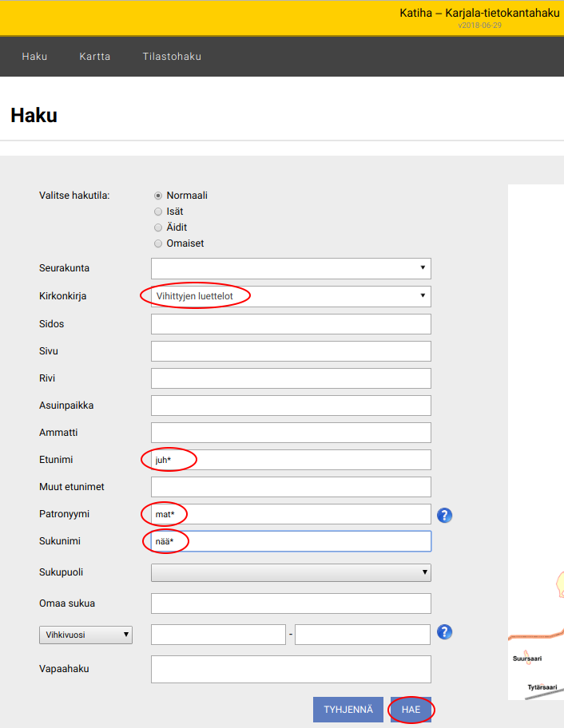Viewport: 564px width, 728px height.
Task: Click into the Vapaahaku text box
Action: tap(291, 669)
